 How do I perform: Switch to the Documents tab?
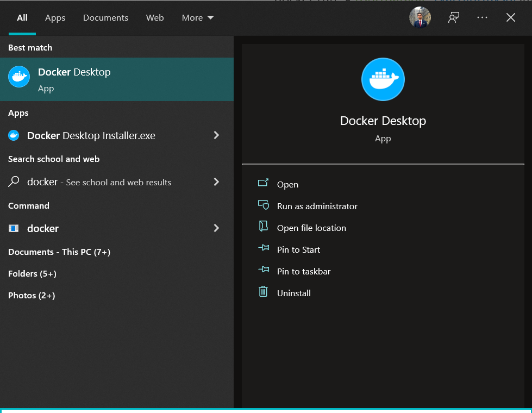(105, 17)
